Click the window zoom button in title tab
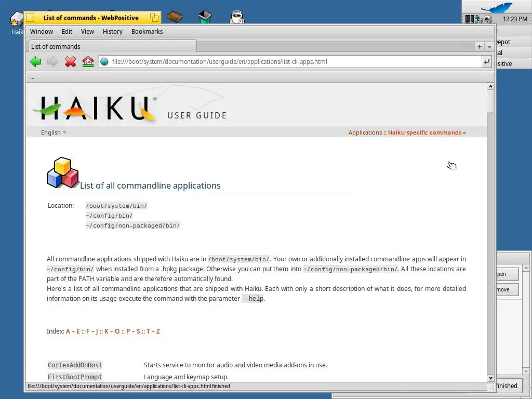 [154, 18]
